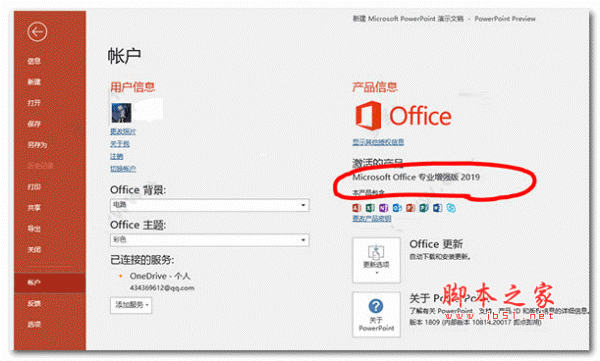This screenshot has height=361, width=600.
Task: Open 反馈 in the sidebar
Action: (x=34, y=304)
